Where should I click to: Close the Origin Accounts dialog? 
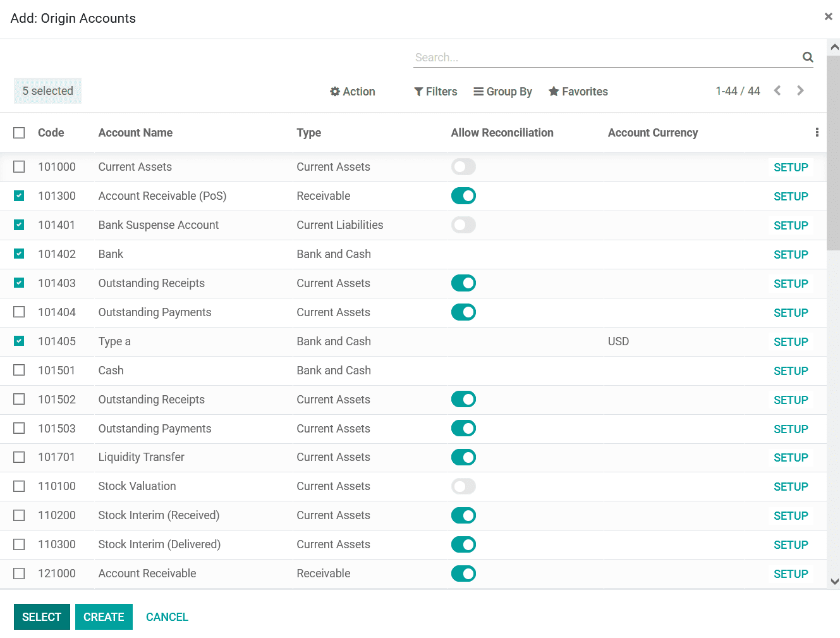pos(828,16)
